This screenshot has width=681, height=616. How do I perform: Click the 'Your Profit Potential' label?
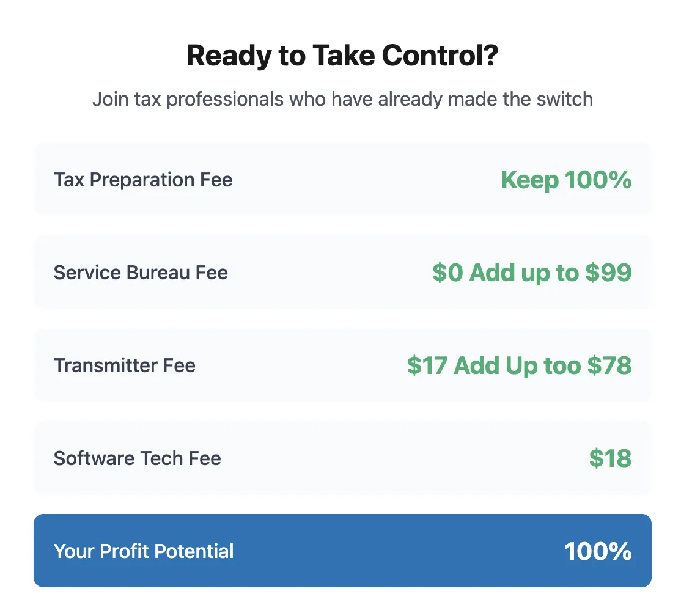(x=144, y=551)
